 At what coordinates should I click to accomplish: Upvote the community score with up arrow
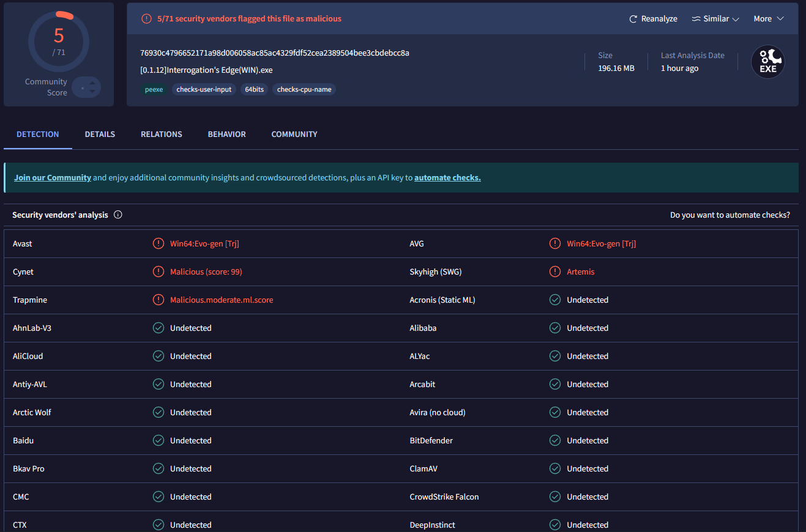click(x=92, y=83)
